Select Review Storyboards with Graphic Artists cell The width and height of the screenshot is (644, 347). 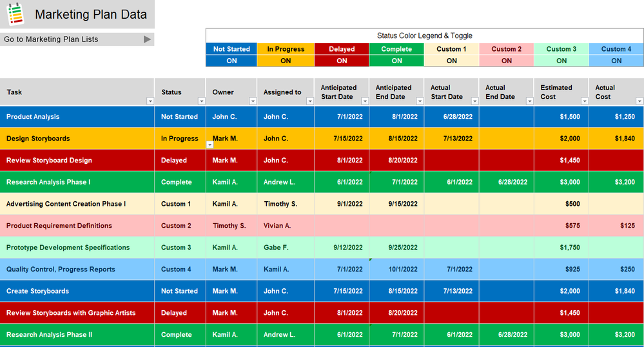click(x=77, y=313)
